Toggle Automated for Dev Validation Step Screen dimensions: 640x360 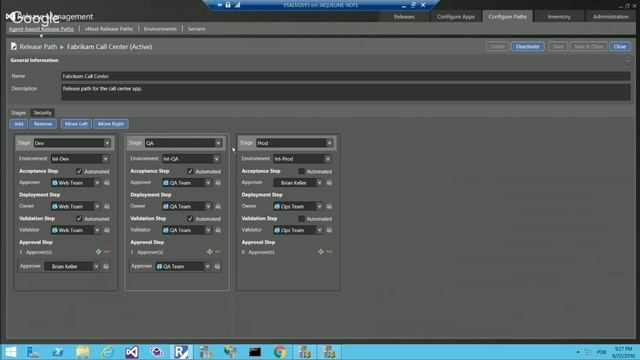coord(79,219)
